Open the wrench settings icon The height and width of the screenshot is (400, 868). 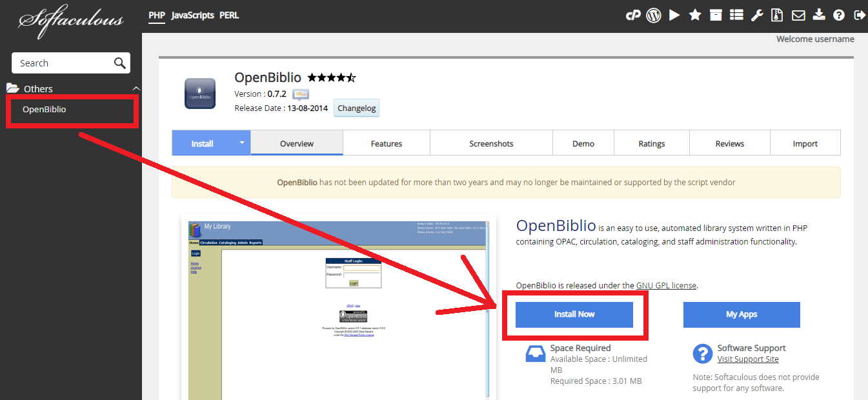coord(757,15)
